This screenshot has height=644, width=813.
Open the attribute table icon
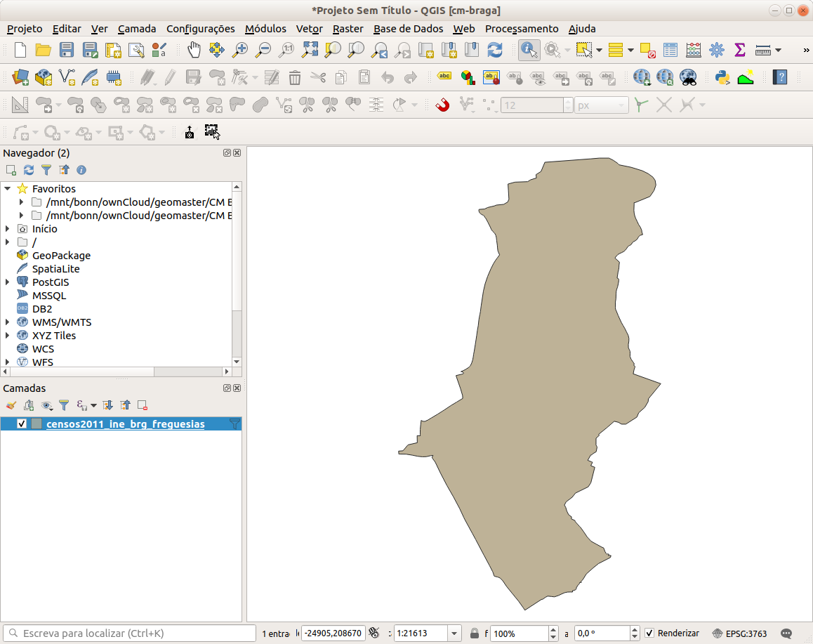670,50
